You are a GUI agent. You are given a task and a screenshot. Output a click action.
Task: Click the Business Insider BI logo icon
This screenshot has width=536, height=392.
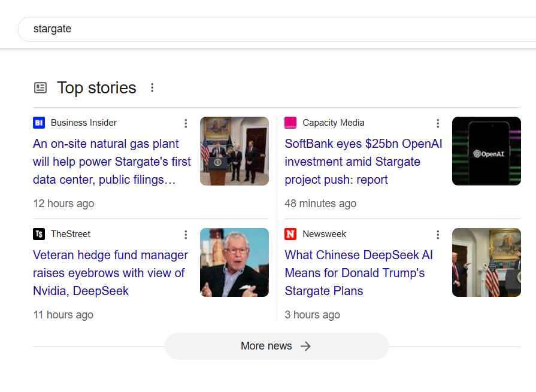pos(39,123)
